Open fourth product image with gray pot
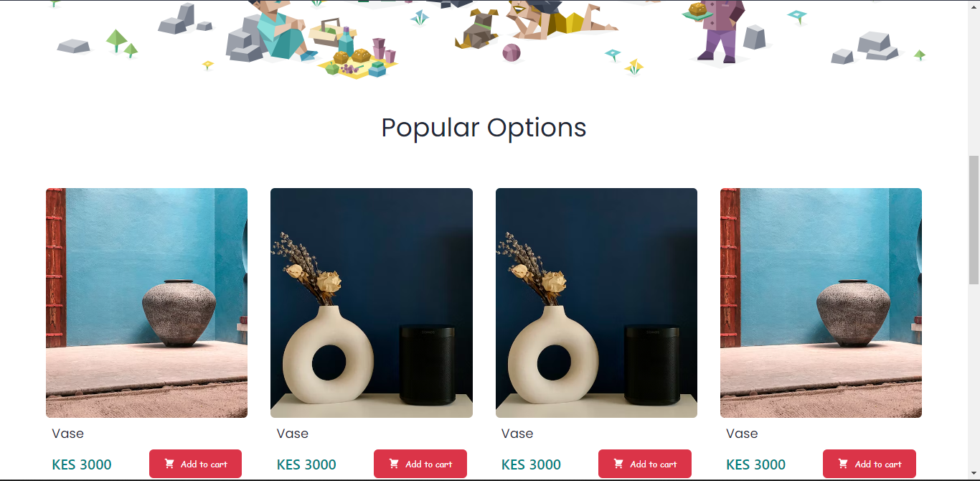This screenshot has height=481, width=980. (x=821, y=303)
